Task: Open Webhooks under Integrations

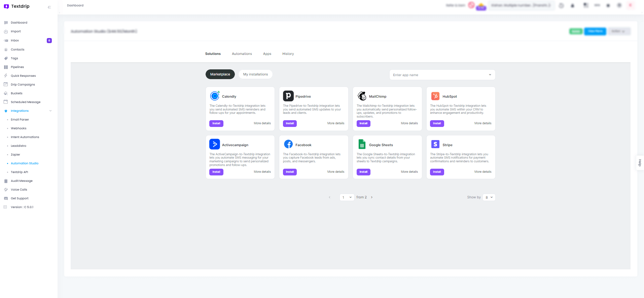Action: [x=19, y=128]
